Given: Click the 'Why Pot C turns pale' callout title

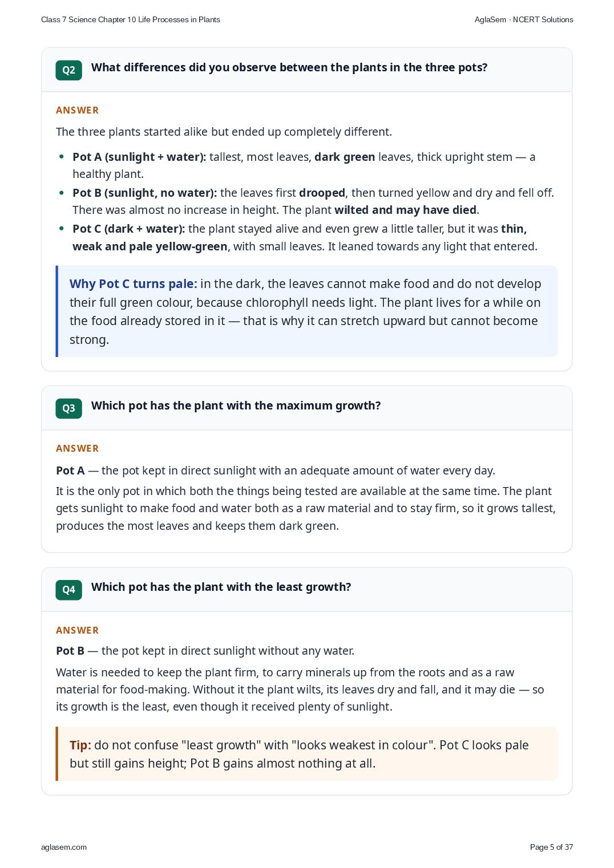Looking at the screenshot, I should click(134, 284).
